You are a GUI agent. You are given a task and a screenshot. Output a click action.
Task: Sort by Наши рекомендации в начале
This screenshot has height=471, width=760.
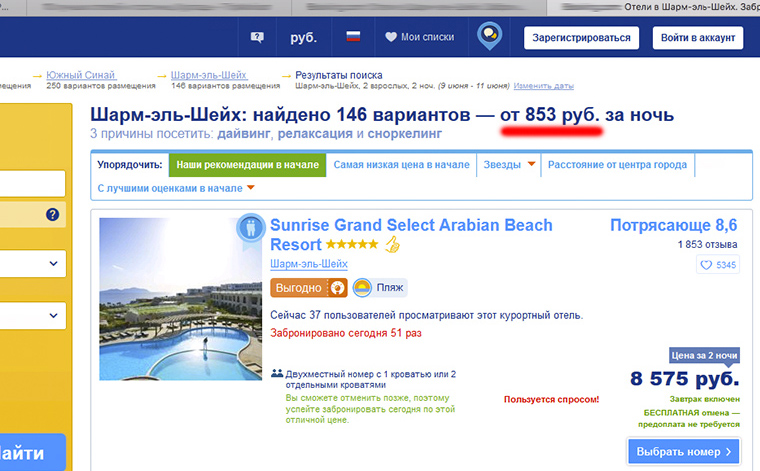[247, 165]
